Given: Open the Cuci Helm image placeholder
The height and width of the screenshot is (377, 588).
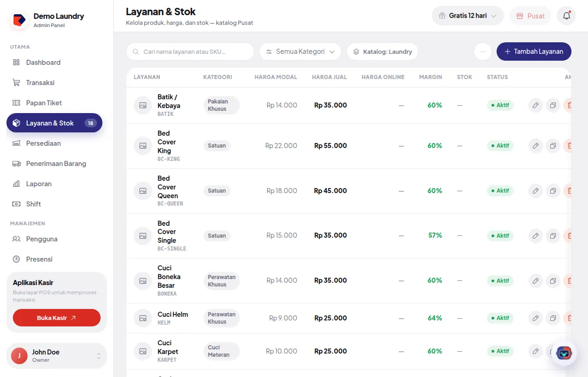Looking at the screenshot, I should point(143,318).
